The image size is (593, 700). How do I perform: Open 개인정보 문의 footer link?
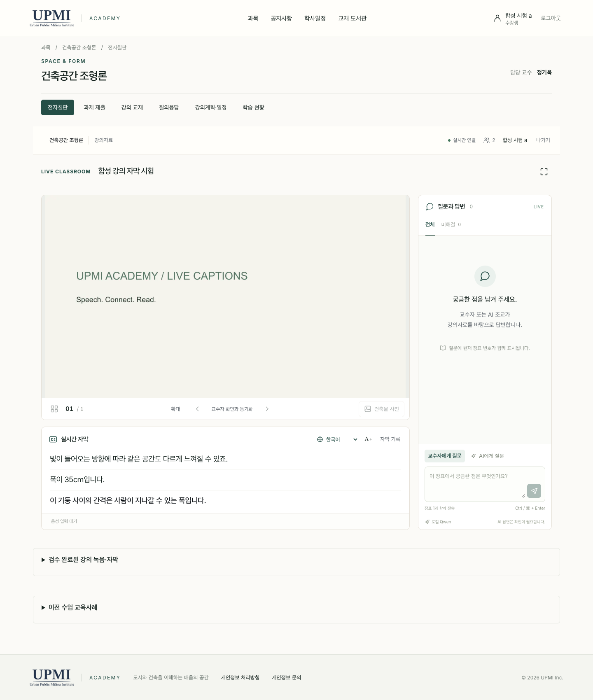(287, 678)
